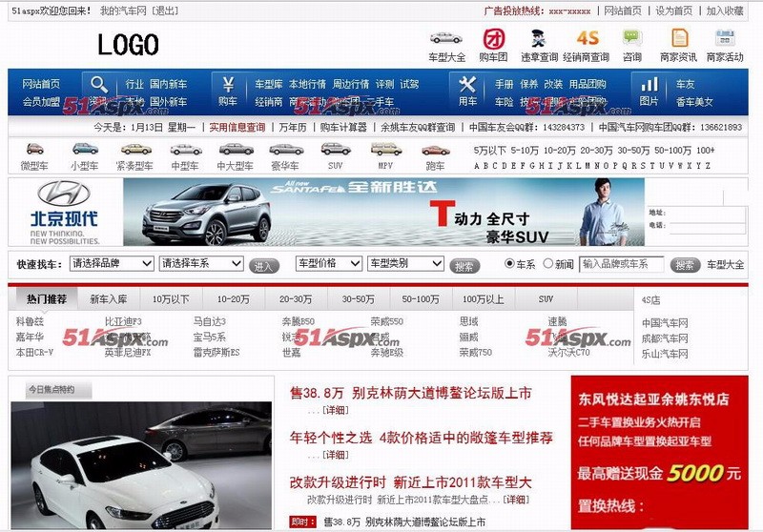Open the 商家活动 calendar icon

(725, 38)
